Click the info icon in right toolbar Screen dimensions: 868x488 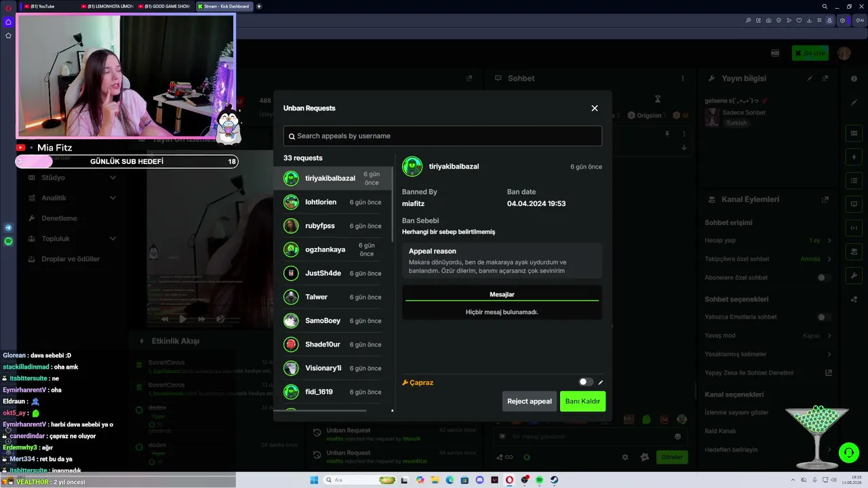pyautogui.click(x=854, y=79)
